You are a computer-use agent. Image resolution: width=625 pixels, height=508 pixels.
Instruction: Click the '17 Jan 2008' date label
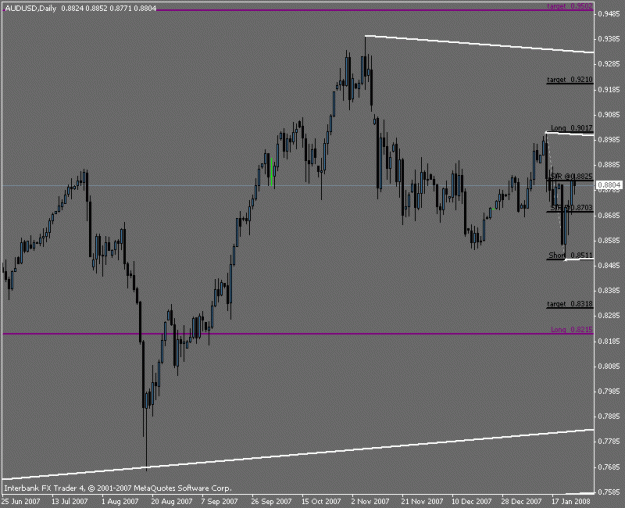[x=571, y=501]
